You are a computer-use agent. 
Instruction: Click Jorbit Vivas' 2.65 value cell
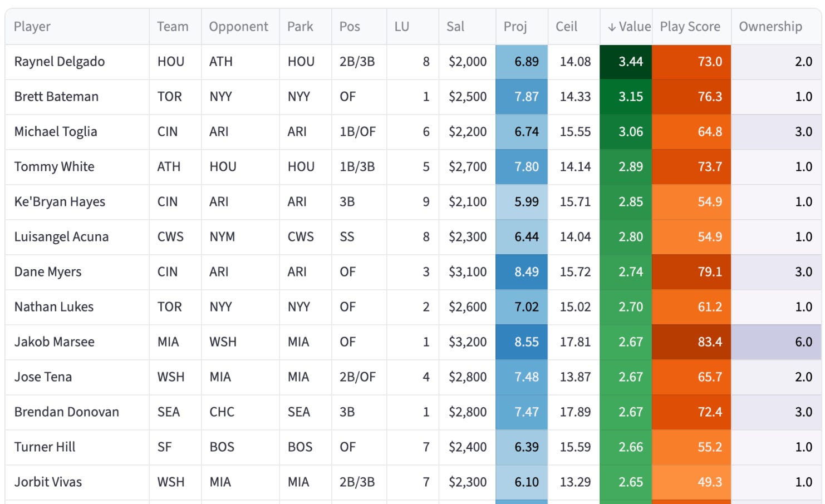pyautogui.click(x=626, y=482)
